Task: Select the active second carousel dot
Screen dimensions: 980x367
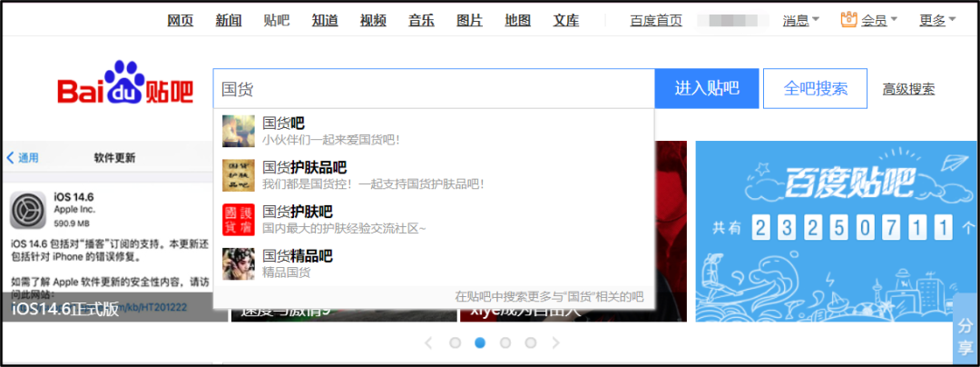Action: tap(480, 342)
